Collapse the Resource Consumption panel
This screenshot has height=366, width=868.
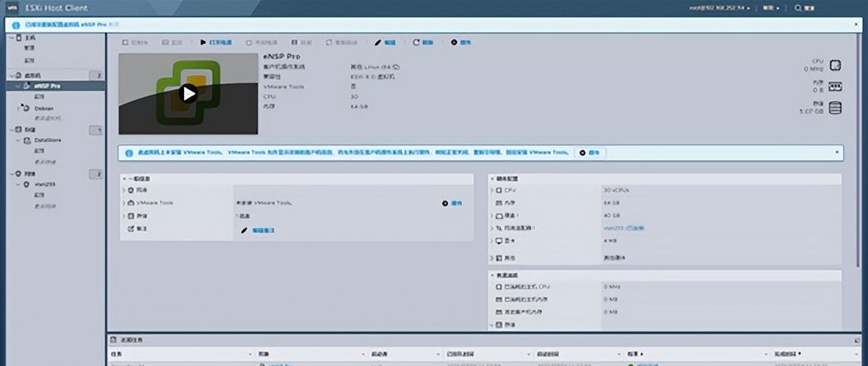(x=492, y=275)
